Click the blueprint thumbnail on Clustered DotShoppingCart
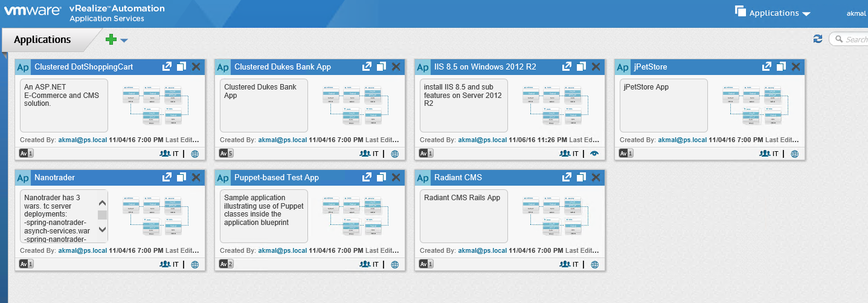 [x=156, y=105]
